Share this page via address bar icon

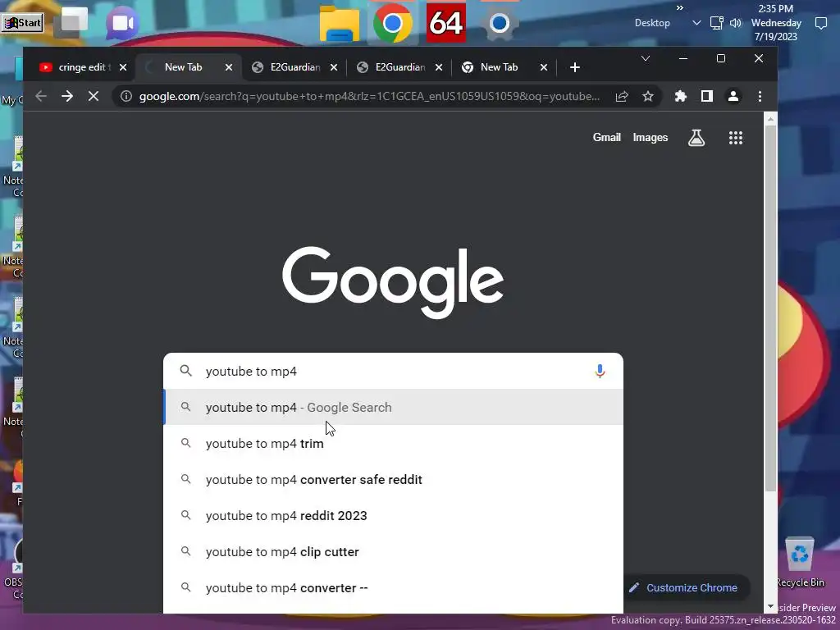pos(622,97)
